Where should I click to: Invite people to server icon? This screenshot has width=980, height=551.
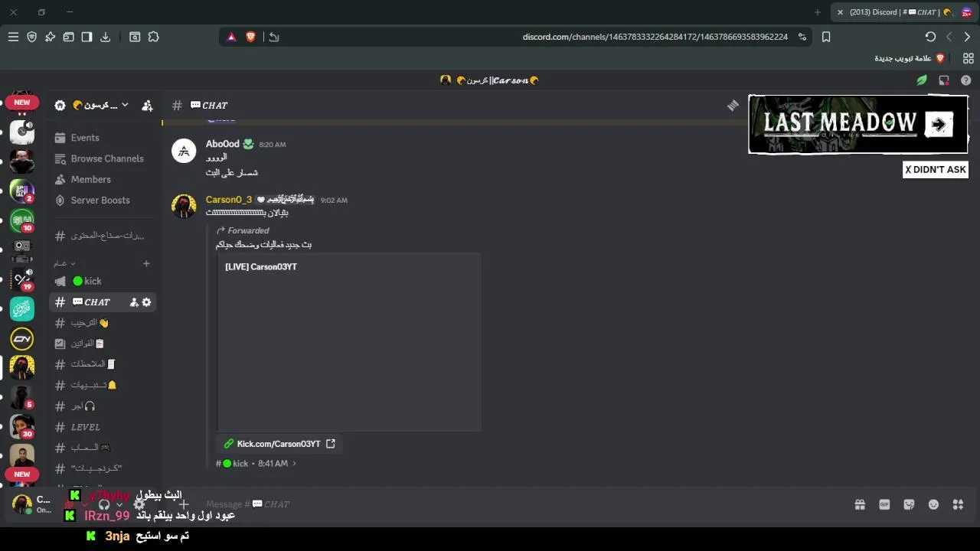[147, 106]
